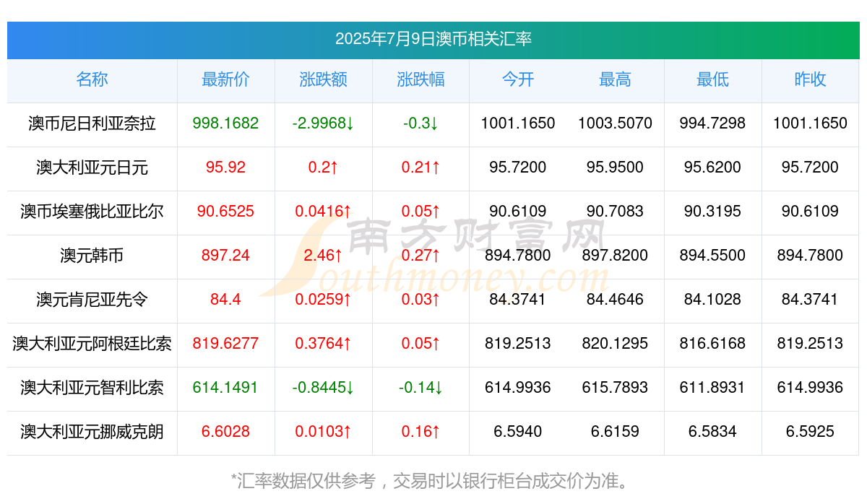
Task: Click latest price 614.1491
Action: (x=225, y=388)
